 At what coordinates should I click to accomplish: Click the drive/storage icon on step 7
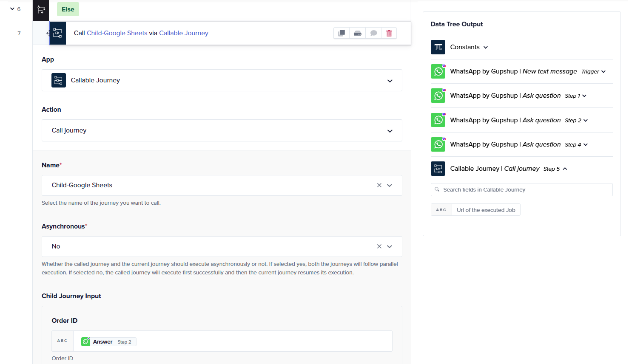[358, 33]
